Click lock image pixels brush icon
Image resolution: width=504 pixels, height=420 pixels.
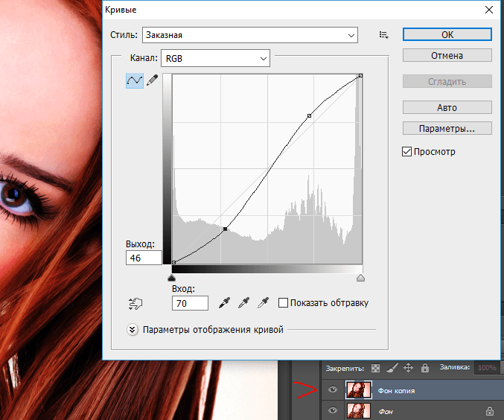(x=392, y=368)
